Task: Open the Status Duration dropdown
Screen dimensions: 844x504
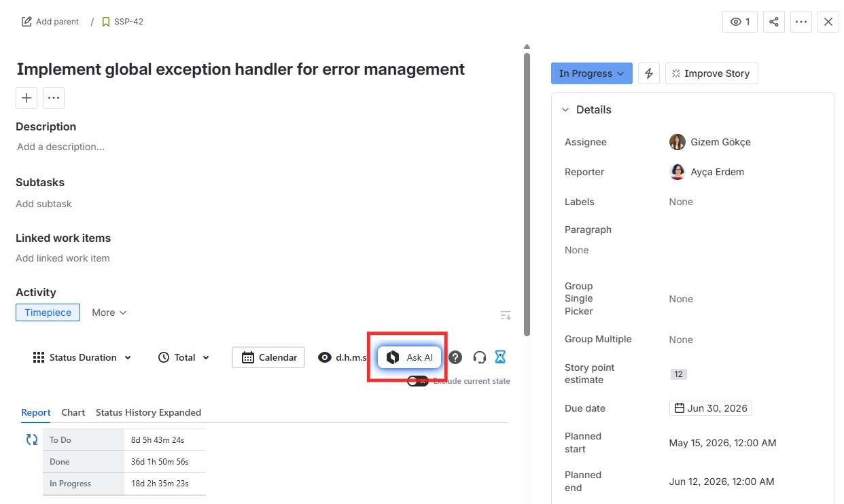Action: click(82, 357)
